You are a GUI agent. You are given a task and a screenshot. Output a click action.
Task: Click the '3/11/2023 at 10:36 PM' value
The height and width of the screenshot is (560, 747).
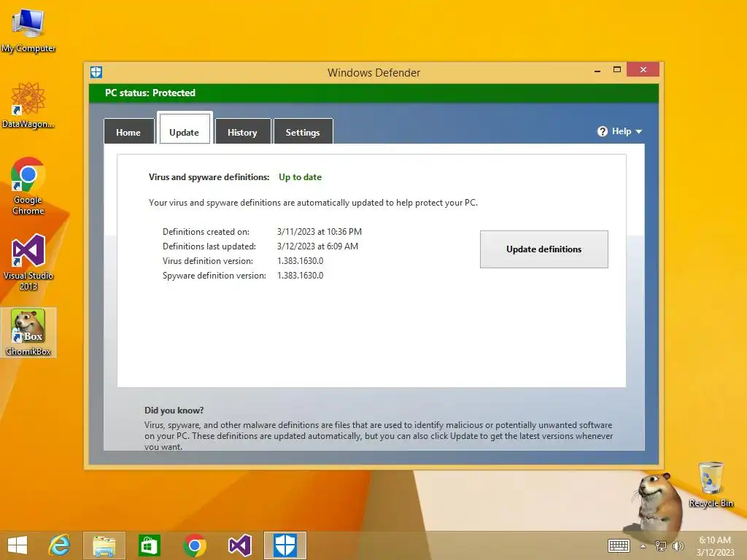(320, 232)
